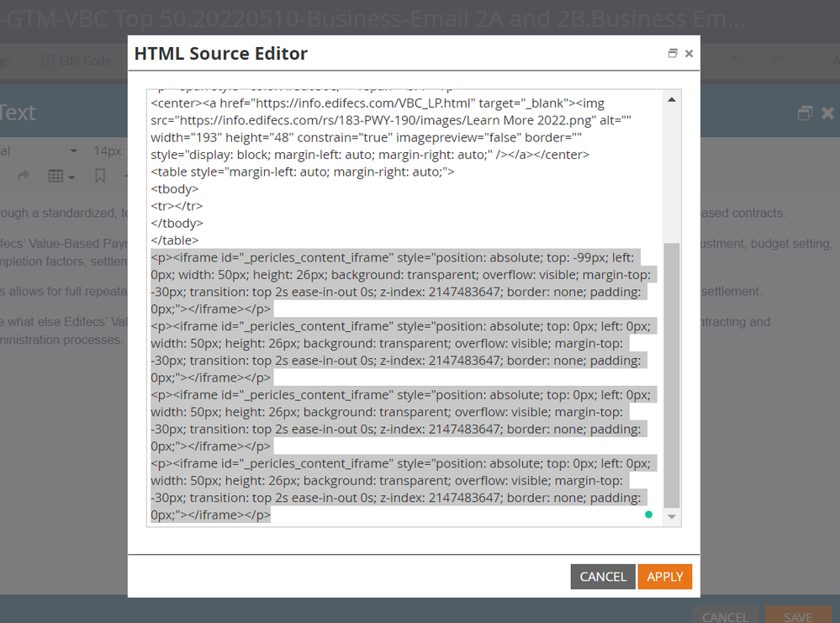This screenshot has width=840, height=623.
Task: Click the redo arrow in top toolbar
Action: (779, 61)
